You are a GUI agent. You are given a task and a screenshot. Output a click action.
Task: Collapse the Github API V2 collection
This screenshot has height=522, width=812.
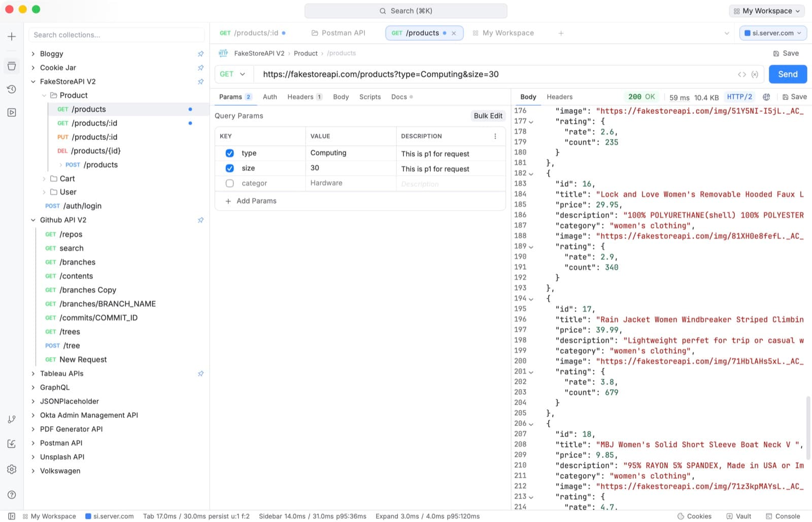pyautogui.click(x=33, y=220)
